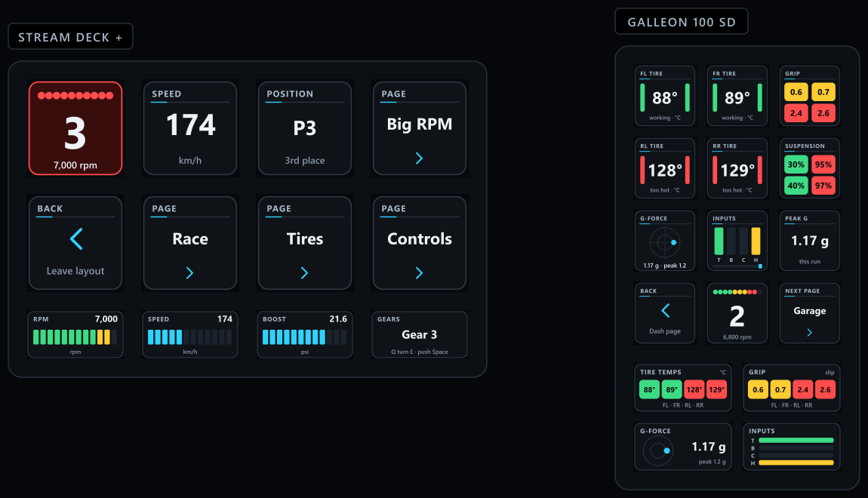
Task: Click the chevron under Garage
Action: click(x=809, y=333)
